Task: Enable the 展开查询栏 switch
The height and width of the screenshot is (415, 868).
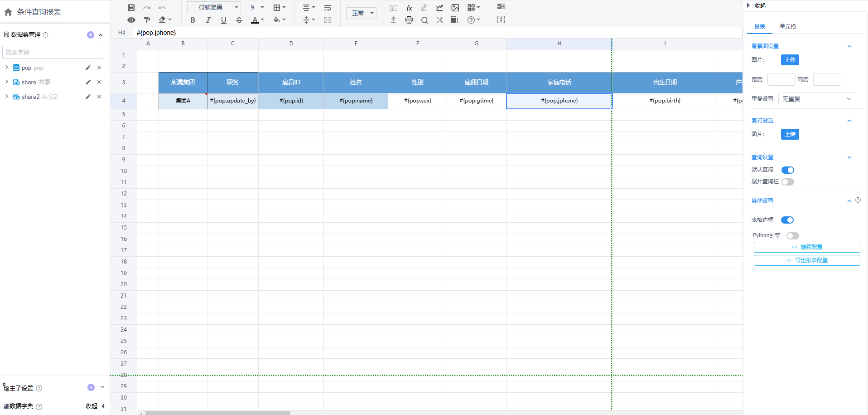Action: tap(788, 182)
